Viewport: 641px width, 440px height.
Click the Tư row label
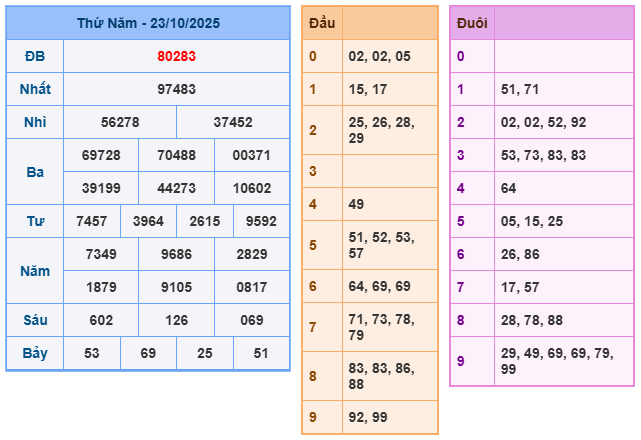click(x=35, y=221)
